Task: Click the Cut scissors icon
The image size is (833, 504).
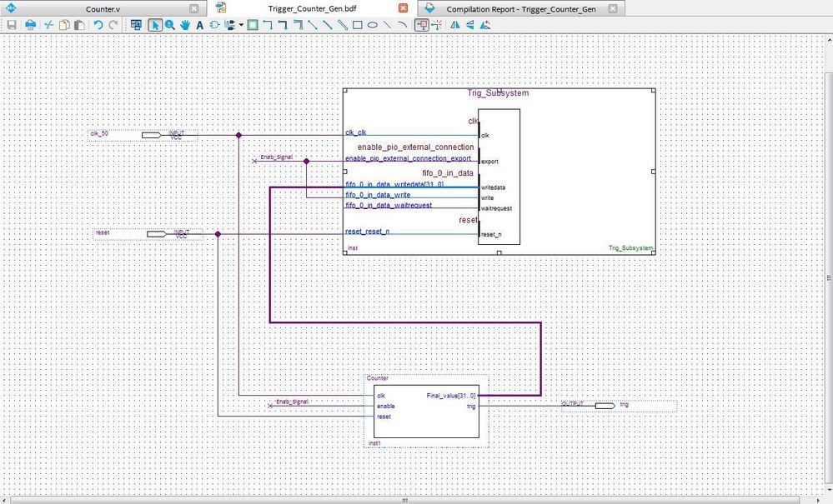Action: point(48,25)
